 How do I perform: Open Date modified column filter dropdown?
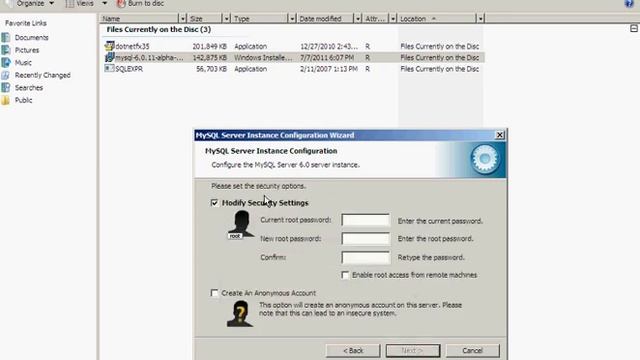click(x=358, y=19)
